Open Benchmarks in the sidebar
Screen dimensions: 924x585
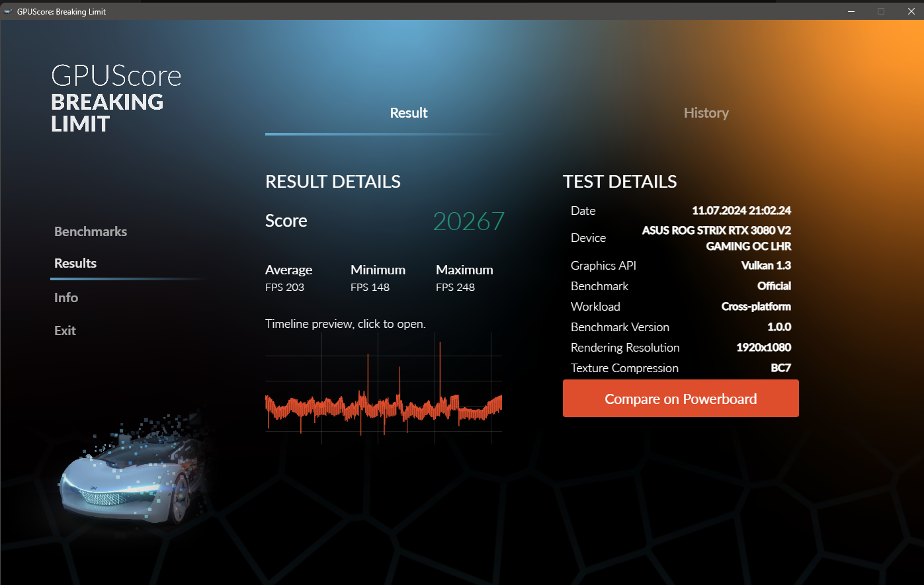(x=91, y=231)
